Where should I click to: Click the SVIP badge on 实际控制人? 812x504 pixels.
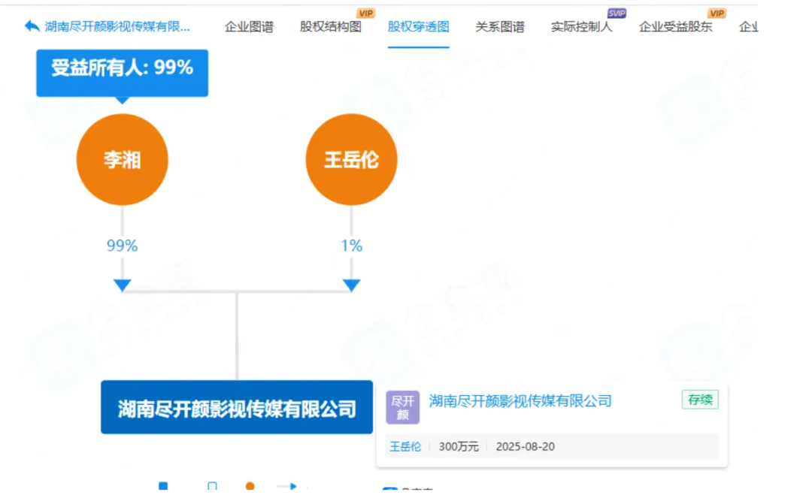click(617, 13)
